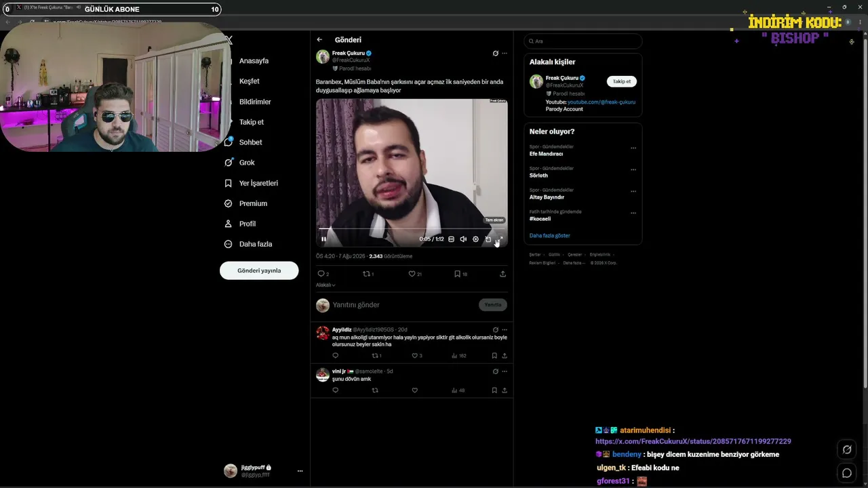
Task: Share vini jr's comment
Action: pyautogui.click(x=504, y=390)
